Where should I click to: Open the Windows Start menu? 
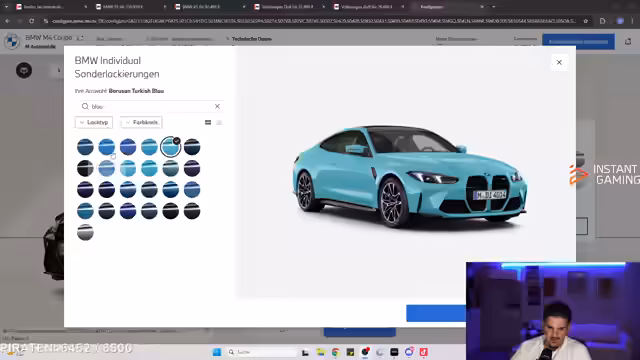pyautogui.click(x=217, y=352)
